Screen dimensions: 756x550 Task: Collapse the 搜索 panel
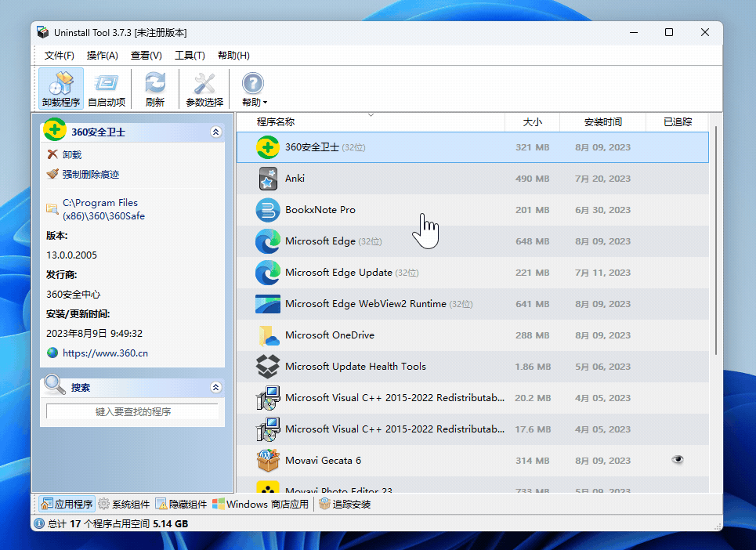[217, 386]
